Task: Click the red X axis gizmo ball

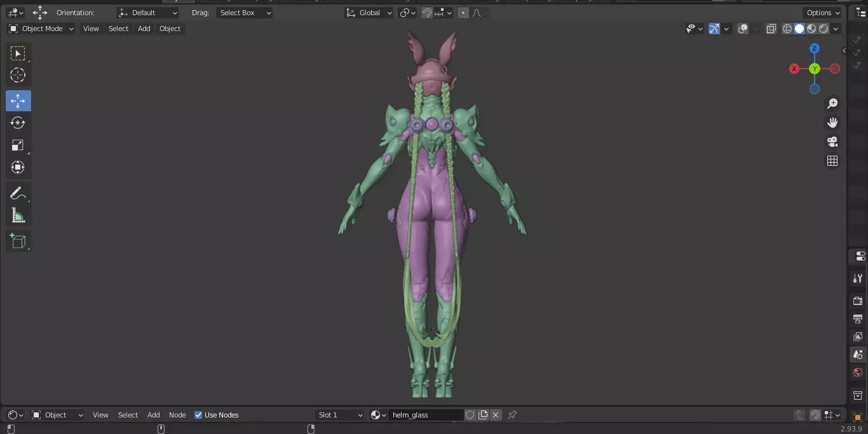Action: (x=794, y=69)
